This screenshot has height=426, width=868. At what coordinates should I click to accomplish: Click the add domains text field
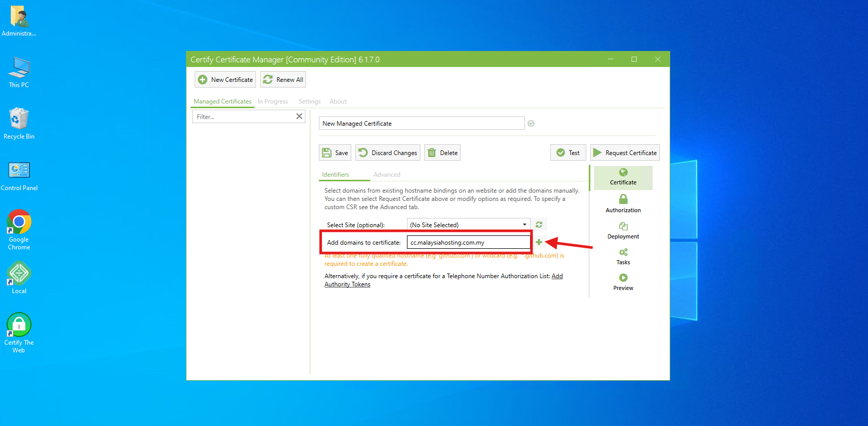coord(468,242)
